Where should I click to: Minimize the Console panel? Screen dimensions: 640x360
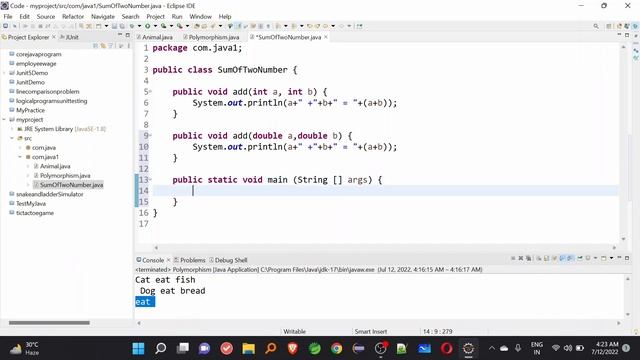coord(619,258)
